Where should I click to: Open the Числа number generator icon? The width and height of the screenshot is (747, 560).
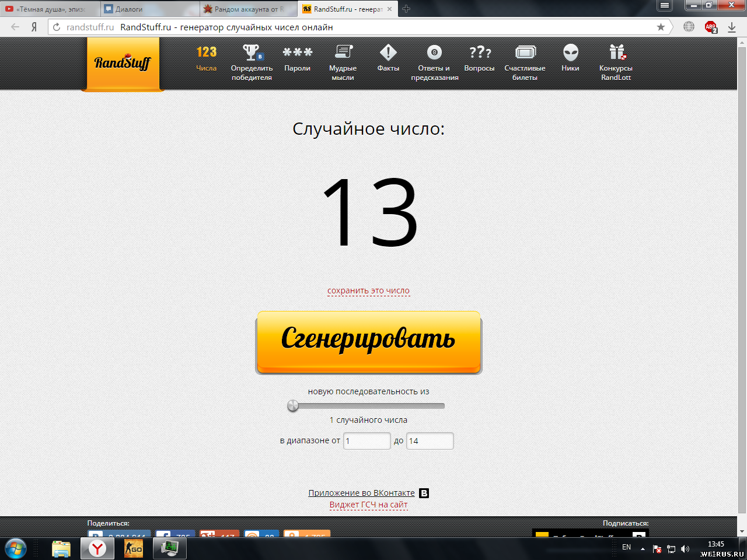point(207,52)
